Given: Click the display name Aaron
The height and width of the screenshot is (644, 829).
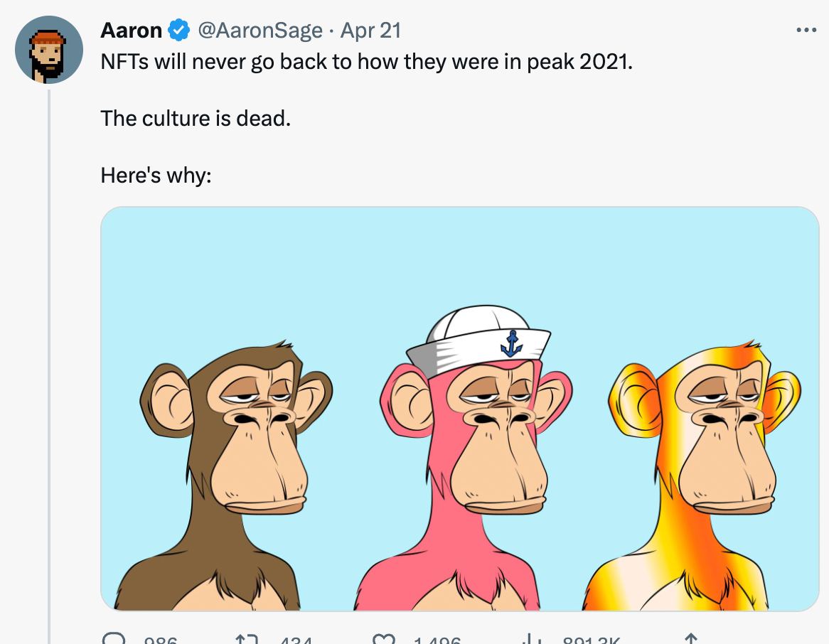Looking at the screenshot, I should [x=131, y=30].
